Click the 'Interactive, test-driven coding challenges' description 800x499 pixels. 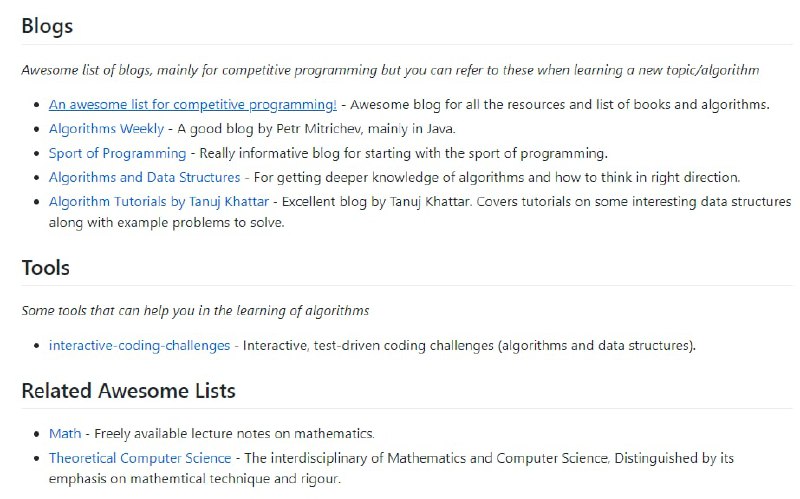470,345
